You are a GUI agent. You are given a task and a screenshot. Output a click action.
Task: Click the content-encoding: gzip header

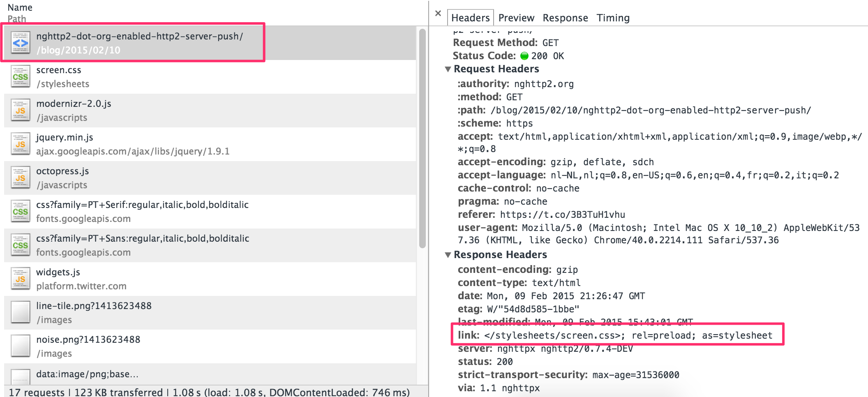(x=517, y=270)
